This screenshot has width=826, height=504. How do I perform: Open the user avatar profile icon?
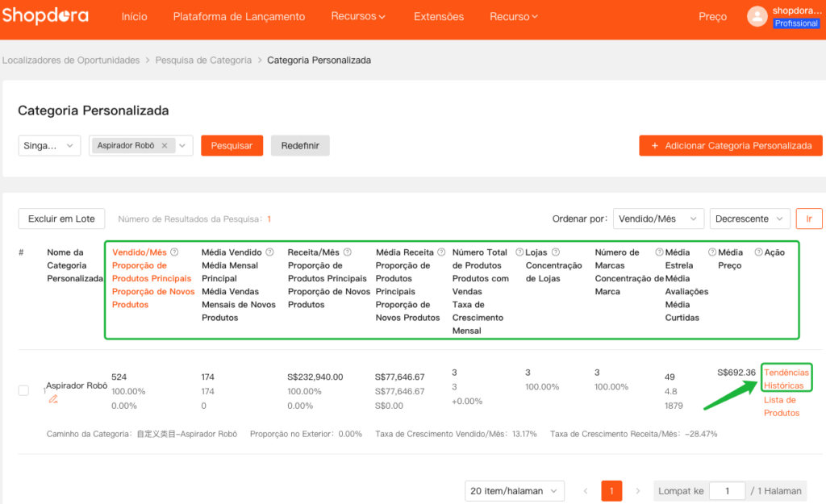coord(757,16)
